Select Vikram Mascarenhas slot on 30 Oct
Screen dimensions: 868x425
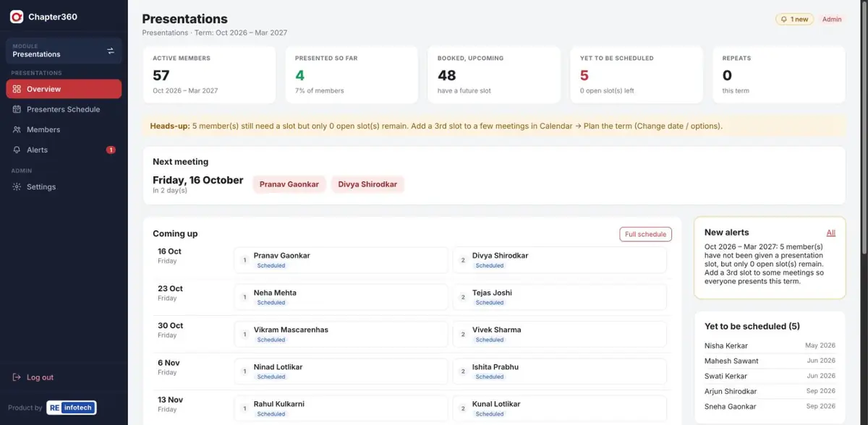point(341,334)
